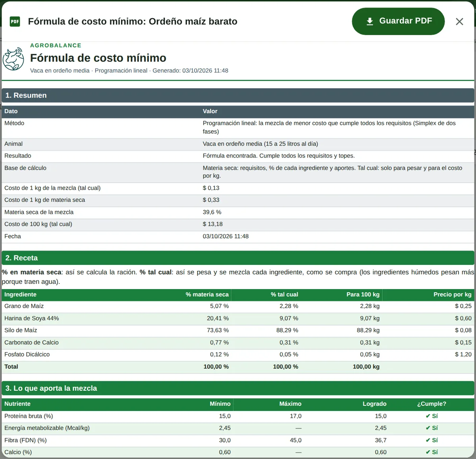Close the PDF preview dialog
Image resolution: width=476 pixels, height=459 pixels.
point(459,21)
